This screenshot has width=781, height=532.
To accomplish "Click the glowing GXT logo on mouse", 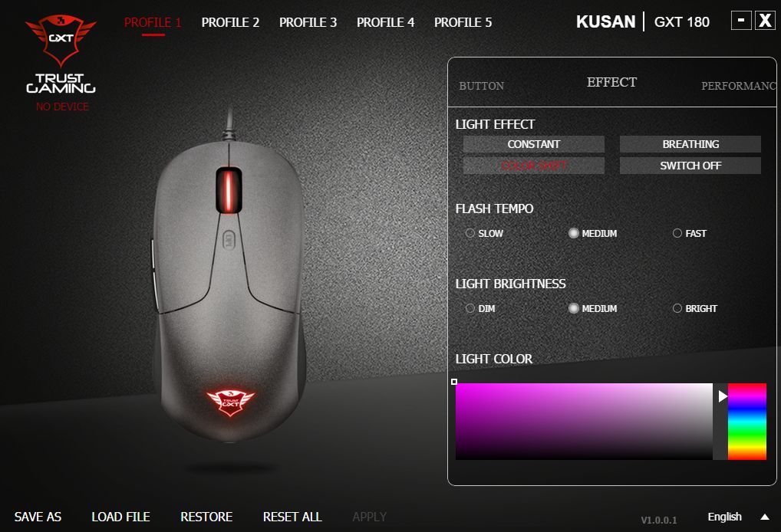I will (x=230, y=402).
